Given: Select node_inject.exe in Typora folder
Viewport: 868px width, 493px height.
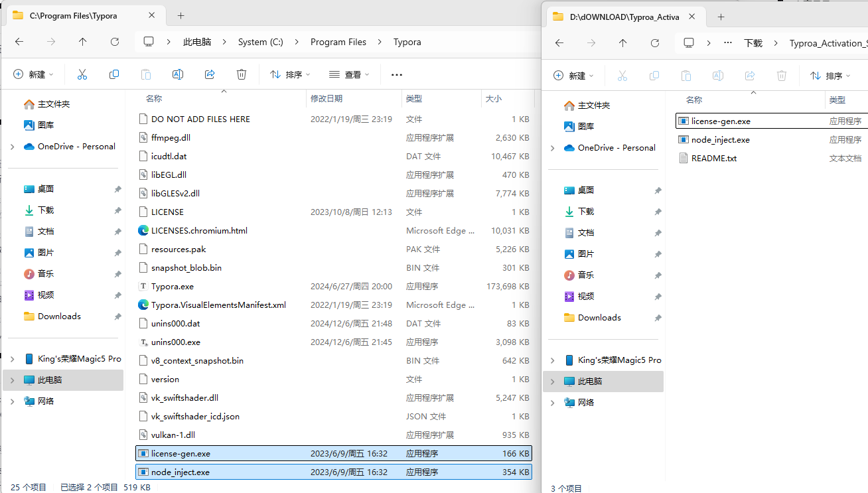Looking at the screenshot, I should 334,472.
